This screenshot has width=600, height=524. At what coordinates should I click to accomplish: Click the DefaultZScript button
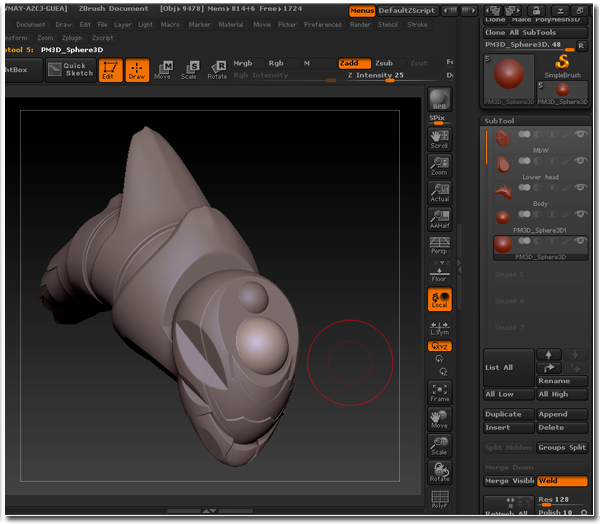(407, 11)
